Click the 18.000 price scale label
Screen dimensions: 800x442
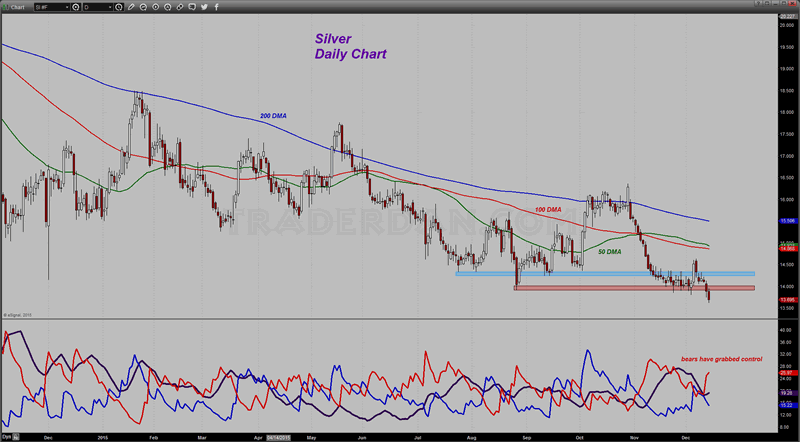point(787,112)
